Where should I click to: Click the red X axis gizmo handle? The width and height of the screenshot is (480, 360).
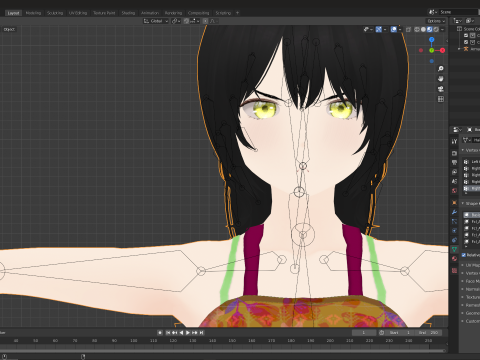[442, 50]
